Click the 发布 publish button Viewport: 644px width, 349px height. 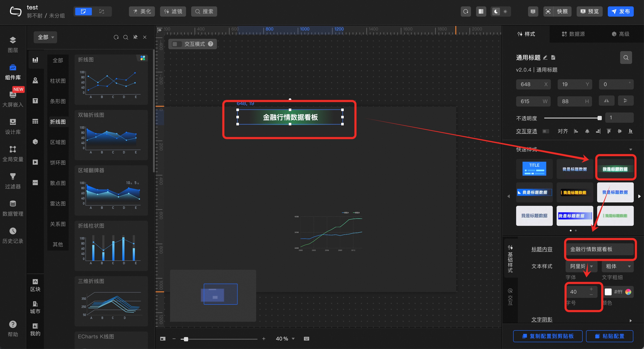pyautogui.click(x=621, y=12)
